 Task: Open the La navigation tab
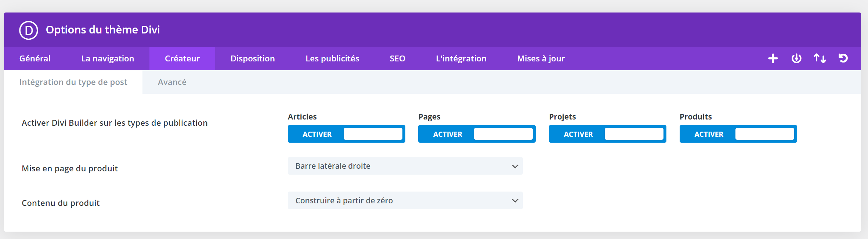[x=108, y=58]
